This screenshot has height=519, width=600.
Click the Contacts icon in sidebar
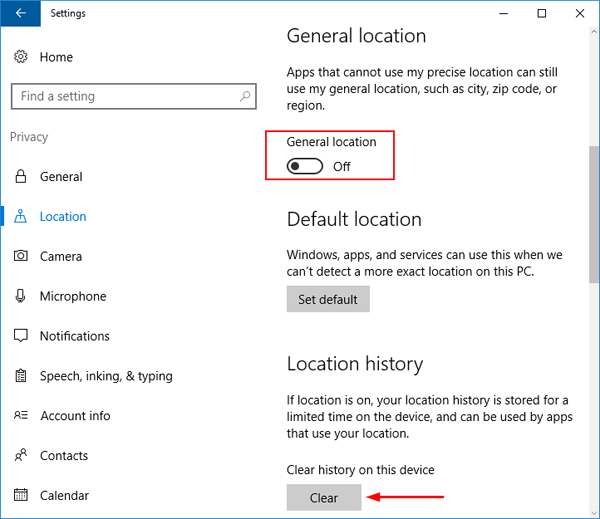pyautogui.click(x=21, y=456)
